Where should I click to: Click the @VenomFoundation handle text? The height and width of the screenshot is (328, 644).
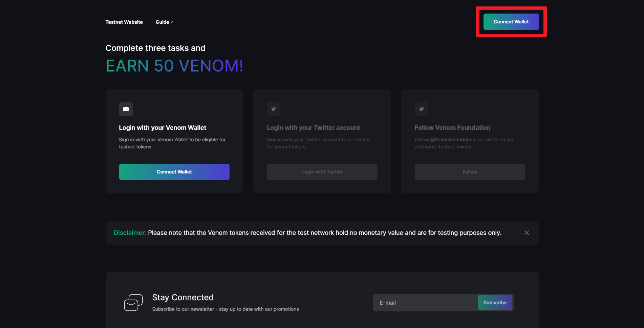click(452, 140)
